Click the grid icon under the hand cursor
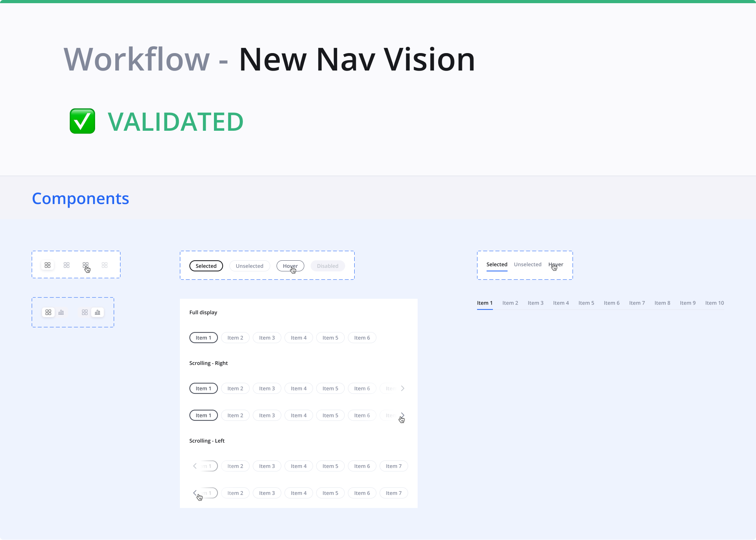The height and width of the screenshot is (540, 756). pos(86,265)
